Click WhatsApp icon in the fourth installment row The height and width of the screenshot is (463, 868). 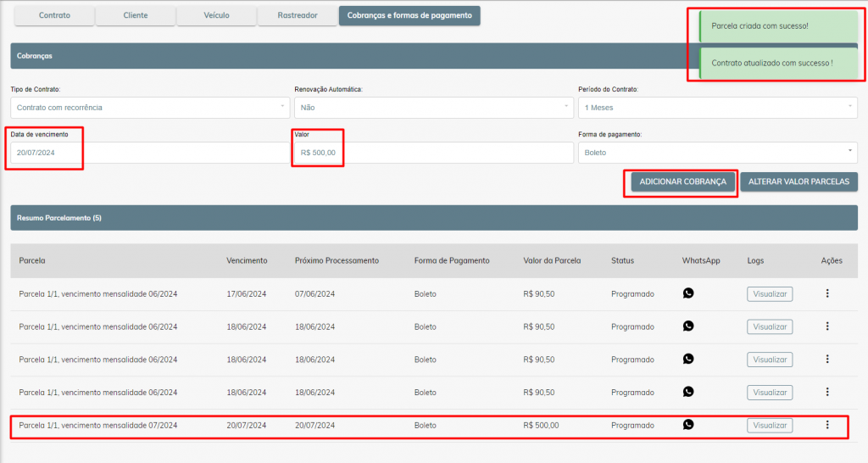pos(688,392)
